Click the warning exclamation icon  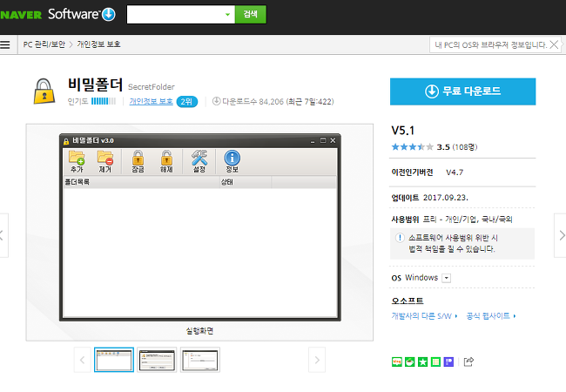pos(400,238)
